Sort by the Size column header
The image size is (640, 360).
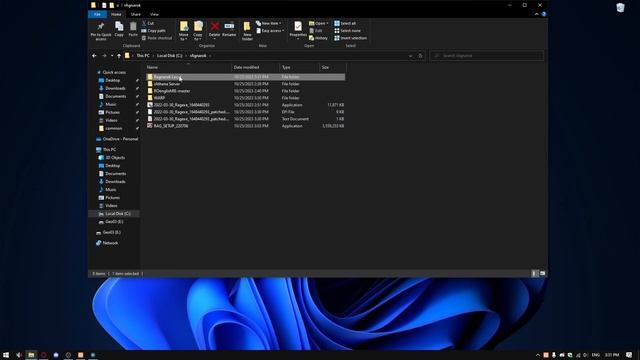(x=333, y=67)
